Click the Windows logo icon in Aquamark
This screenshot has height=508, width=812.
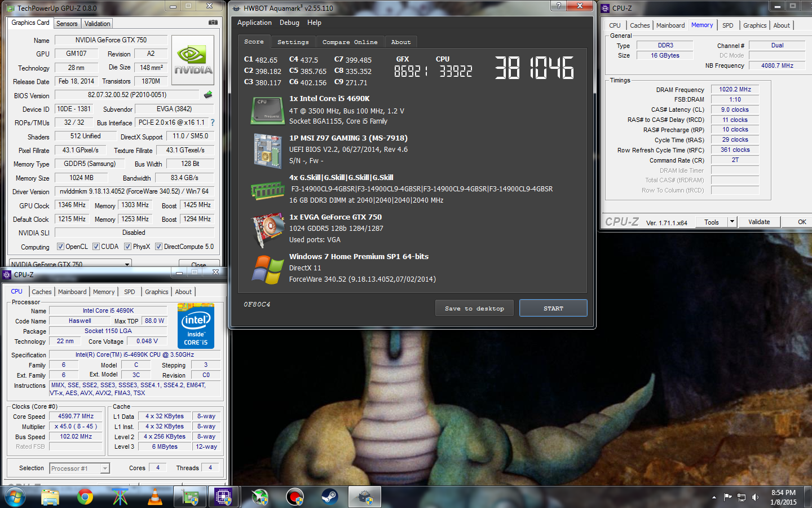[267, 269]
